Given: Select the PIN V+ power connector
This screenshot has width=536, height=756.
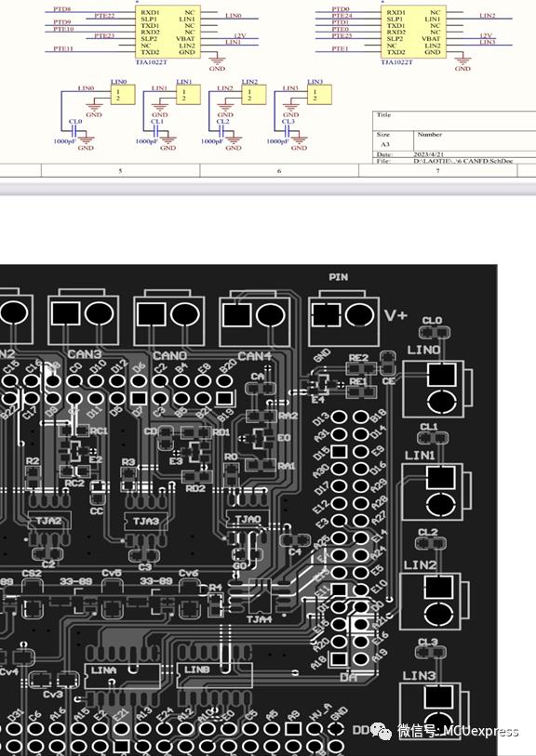Looking at the screenshot, I should [x=343, y=316].
